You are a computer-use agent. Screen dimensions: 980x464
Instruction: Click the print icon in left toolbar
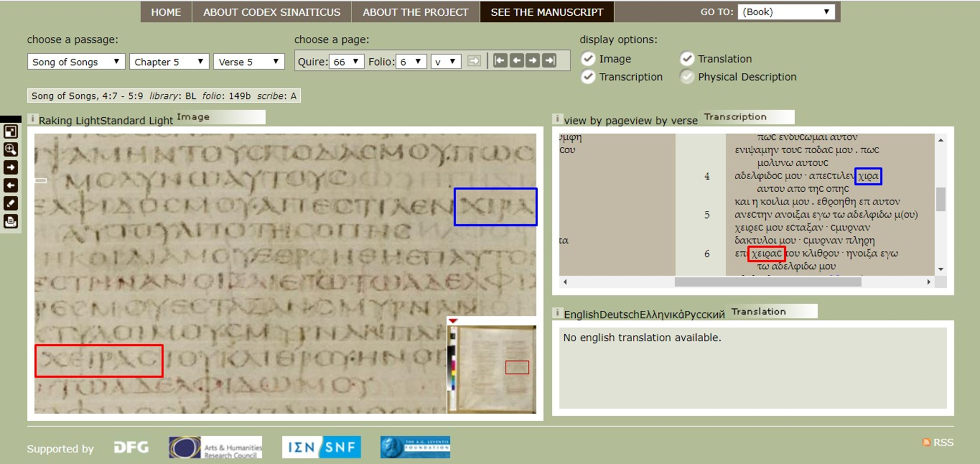tap(10, 221)
